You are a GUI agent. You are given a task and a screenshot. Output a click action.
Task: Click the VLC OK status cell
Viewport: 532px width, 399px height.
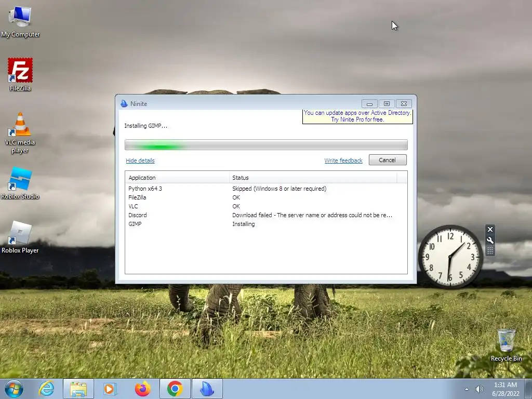click(236, 206)
